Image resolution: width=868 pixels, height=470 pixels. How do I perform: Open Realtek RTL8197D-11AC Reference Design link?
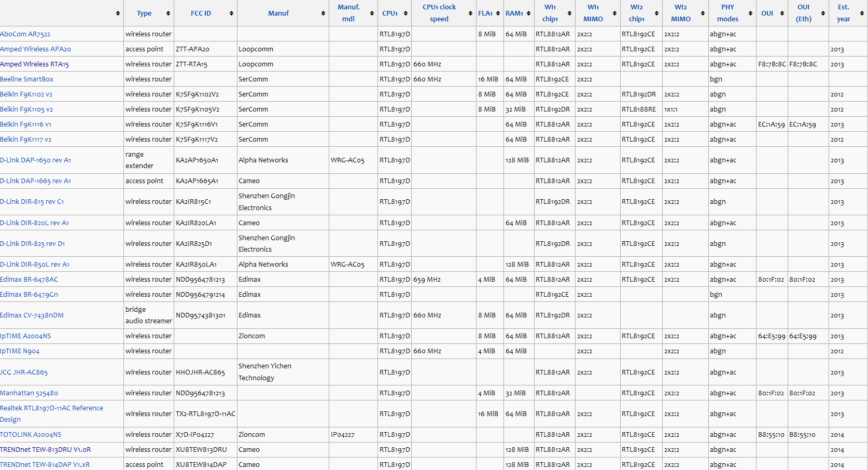[x=52, y=414]
